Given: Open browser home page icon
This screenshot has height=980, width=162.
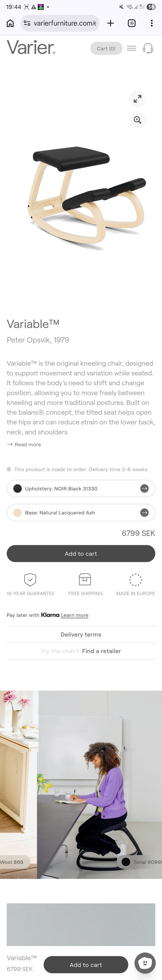Looking at the screenshot, I should 10,23.
